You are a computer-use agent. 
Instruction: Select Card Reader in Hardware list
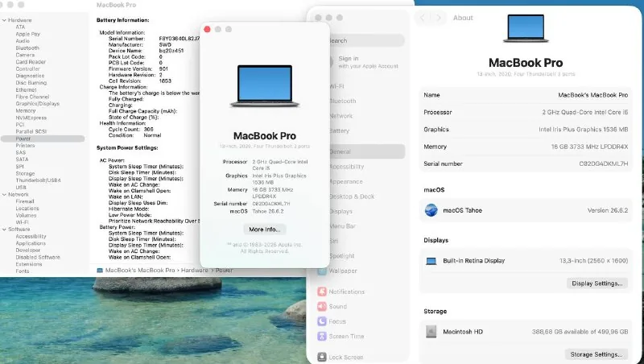[31, 62]
